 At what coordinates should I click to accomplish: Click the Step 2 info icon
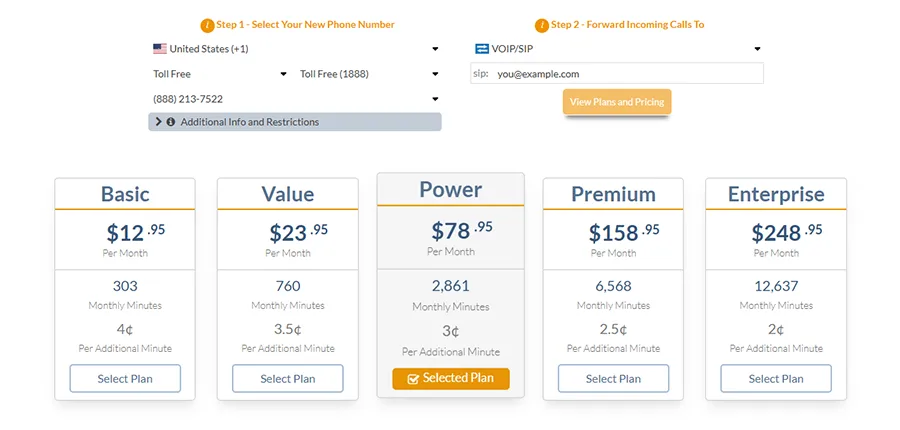pos(542,25)
